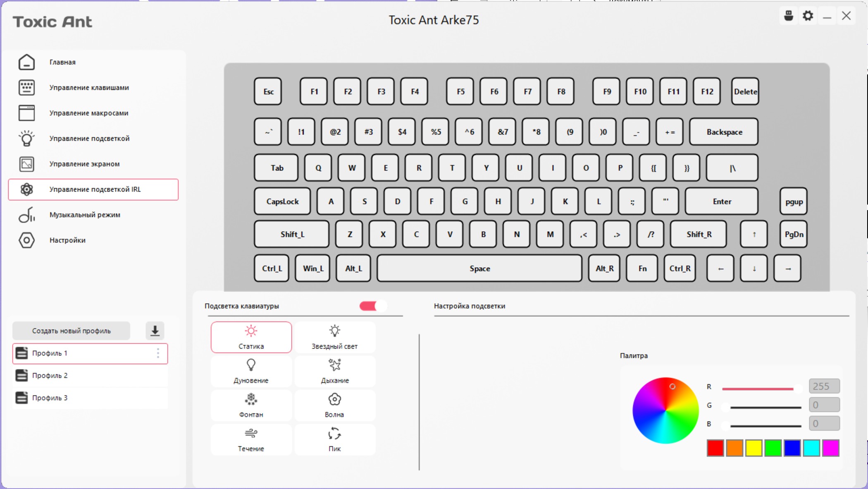Click the up arrow key on keyboard layout
Viewport: 868px width, 489px height.
754,235
